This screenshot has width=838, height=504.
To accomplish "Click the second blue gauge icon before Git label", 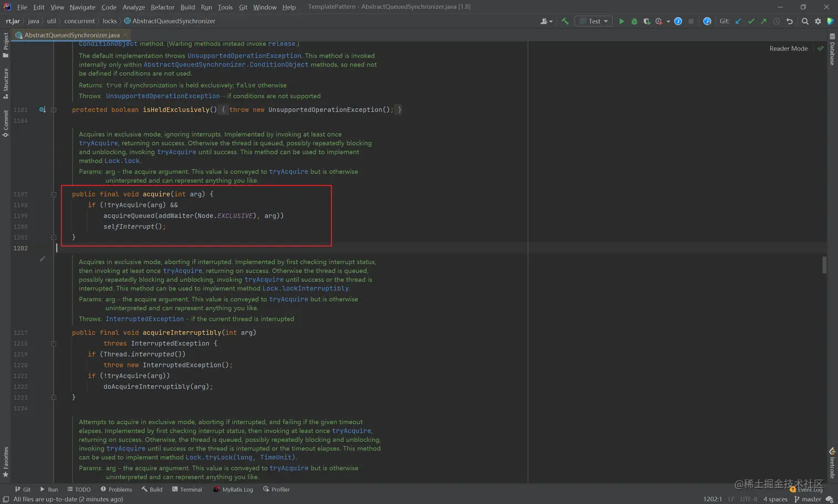I will coord(707,21).
